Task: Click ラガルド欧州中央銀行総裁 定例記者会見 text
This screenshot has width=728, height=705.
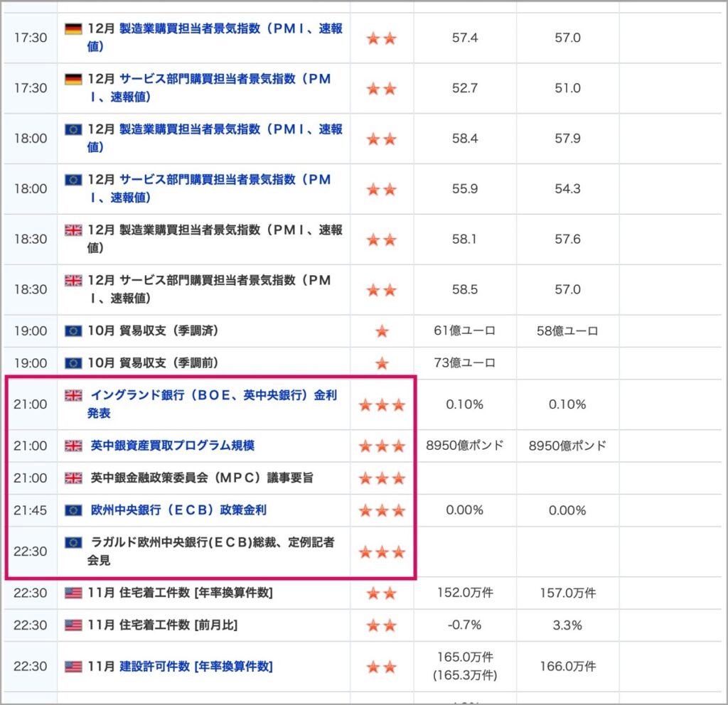Action: [210, 551]
